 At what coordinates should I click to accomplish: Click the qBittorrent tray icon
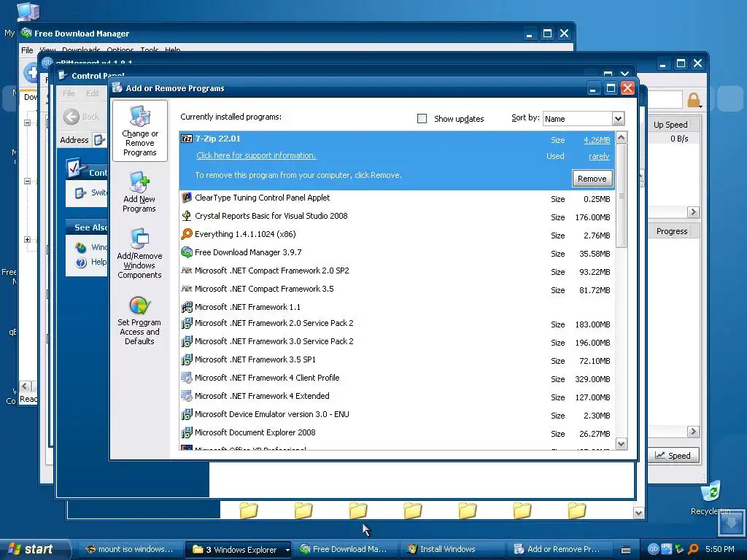[653, 549]
